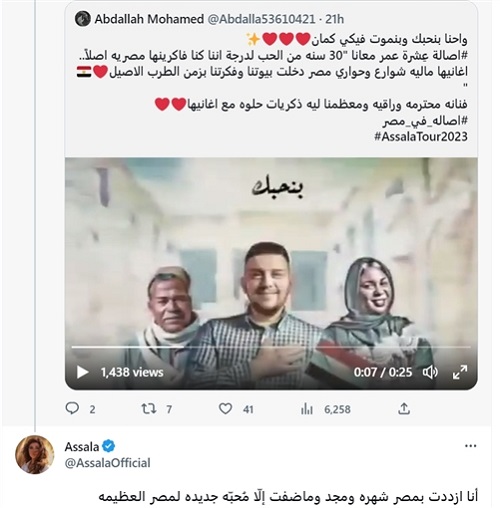Screen dimensions: 500x508
Task: Like the tweet with heart icon
Action: [x=225, y=408]
